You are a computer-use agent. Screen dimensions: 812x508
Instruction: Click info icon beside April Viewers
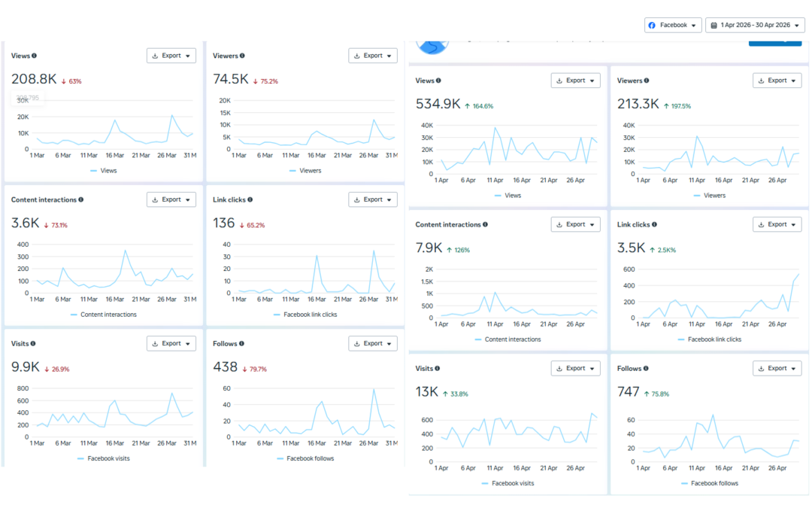[647, 81]
